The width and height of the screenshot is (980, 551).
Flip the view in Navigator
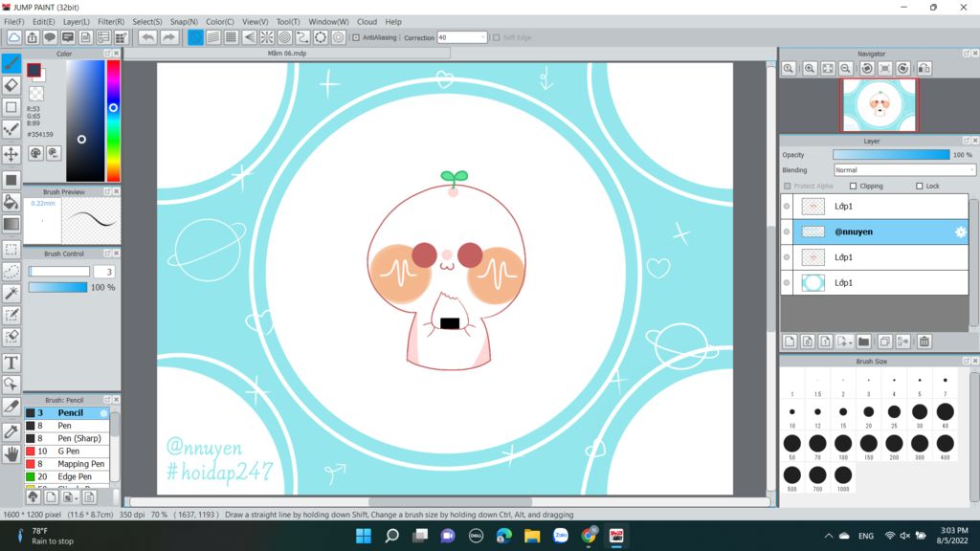[924, 69]
